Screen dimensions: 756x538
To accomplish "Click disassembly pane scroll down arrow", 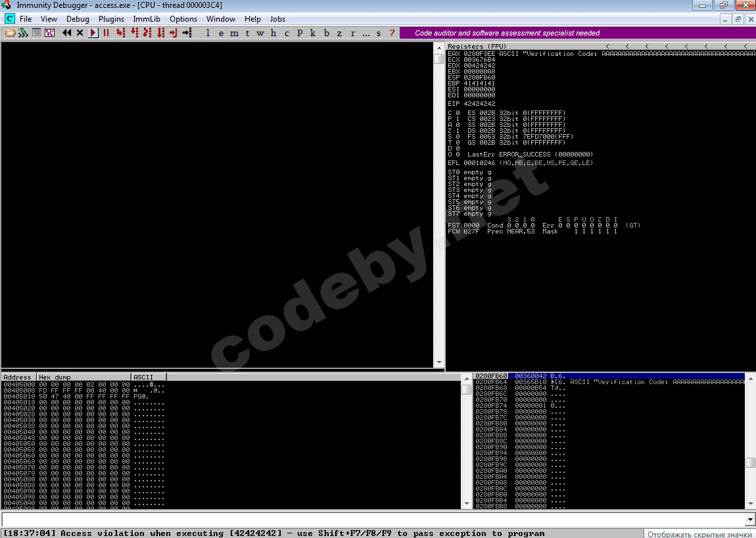I will 438,362.
